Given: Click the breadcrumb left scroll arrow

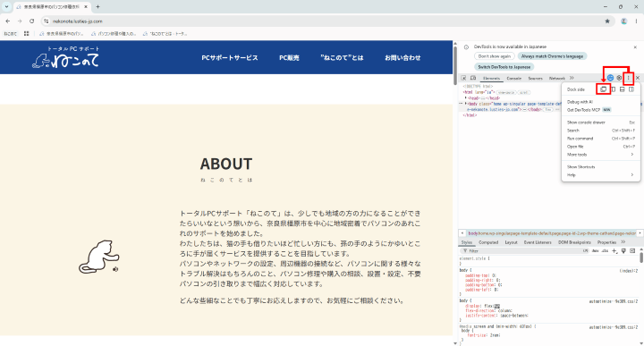Looking at the screenshot, I should 462,233.
